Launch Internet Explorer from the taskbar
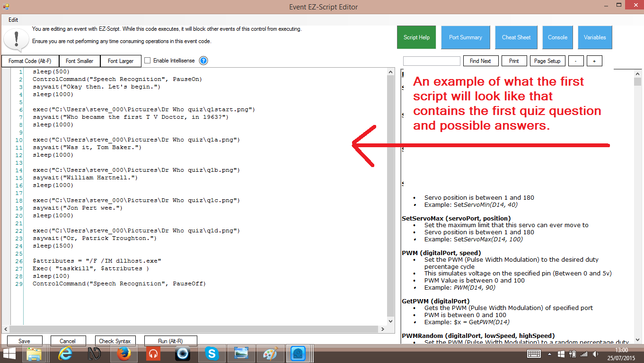 click(65, 354)
